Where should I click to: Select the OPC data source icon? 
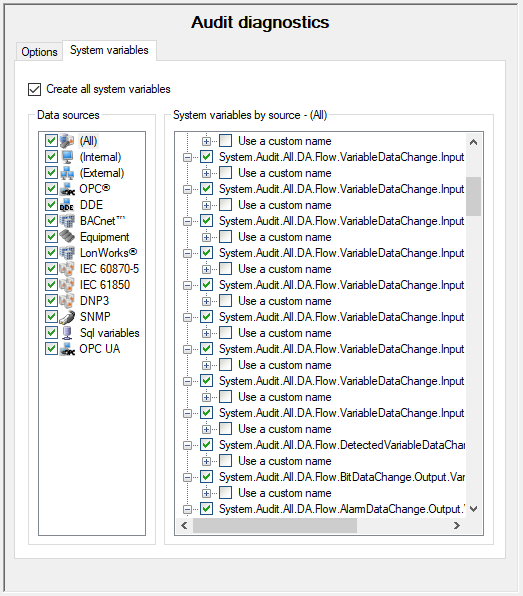67,189
